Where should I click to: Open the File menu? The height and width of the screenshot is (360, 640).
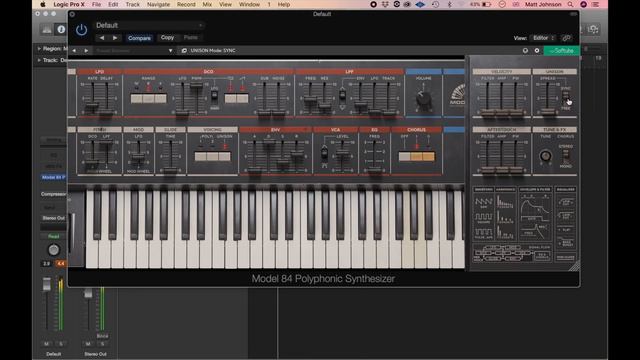point(96,4)
